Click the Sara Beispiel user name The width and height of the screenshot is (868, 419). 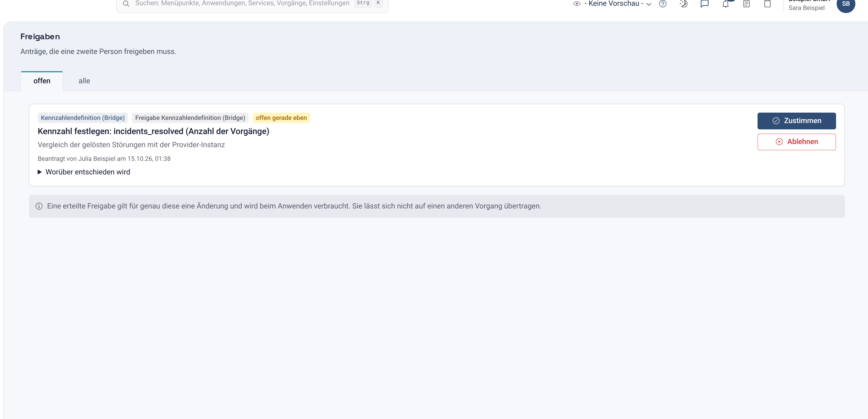(x=806, y=8)
